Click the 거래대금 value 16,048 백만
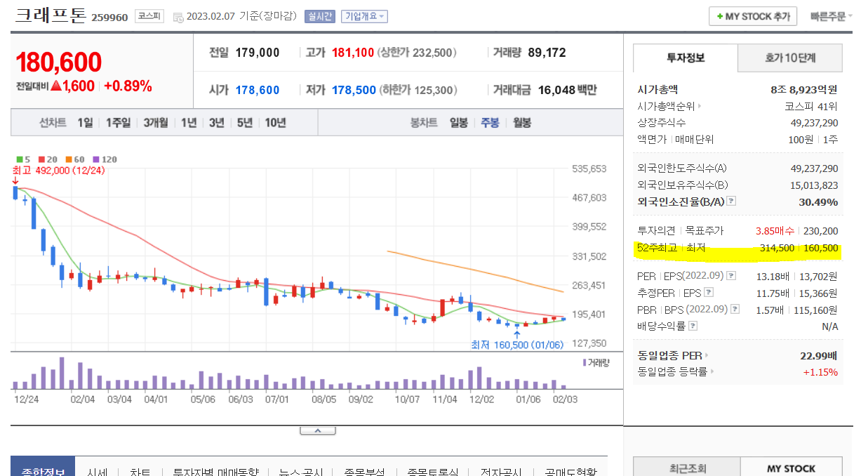 click(x=568, y=90)
